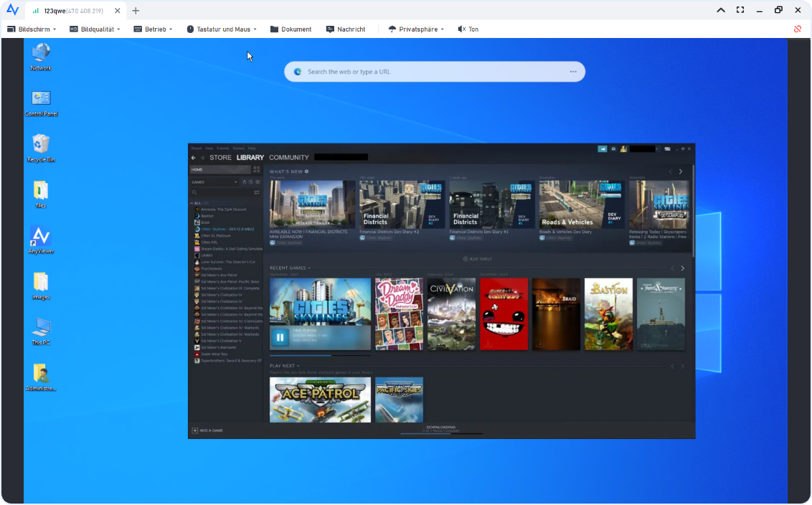This screenshot has width=812, height=505.
Task: Open the AnyViewer desktop shortcut
Action: coord(41,237)
